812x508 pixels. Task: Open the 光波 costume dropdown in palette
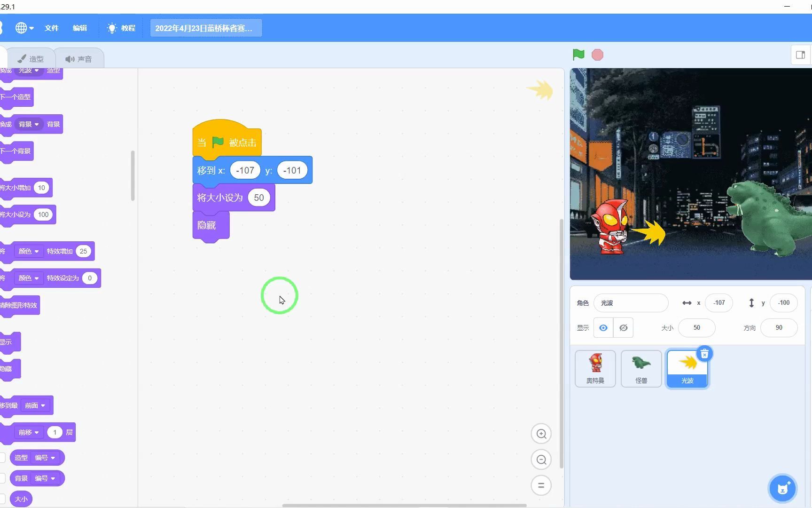[29, 71]
